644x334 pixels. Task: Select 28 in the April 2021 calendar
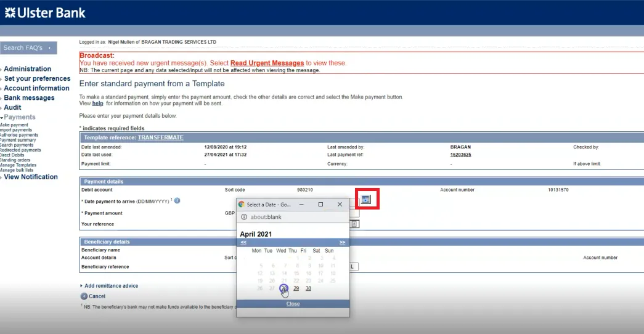click(x=284, y=288)
